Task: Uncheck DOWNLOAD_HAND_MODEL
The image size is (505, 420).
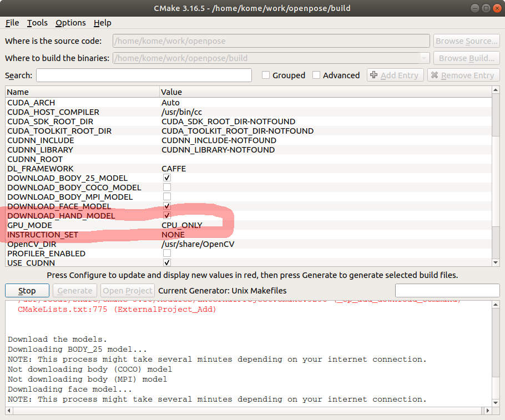Action: (166, 215)
